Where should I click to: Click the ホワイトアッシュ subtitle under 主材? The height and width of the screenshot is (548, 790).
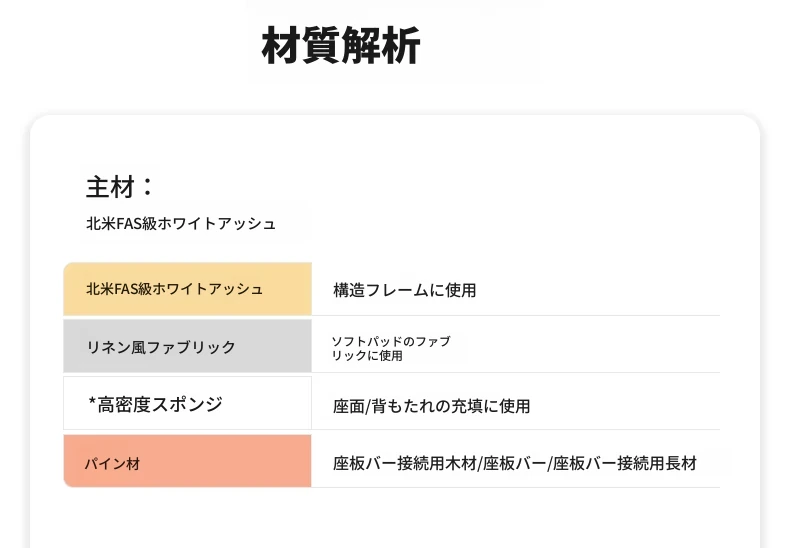(220, 224)
